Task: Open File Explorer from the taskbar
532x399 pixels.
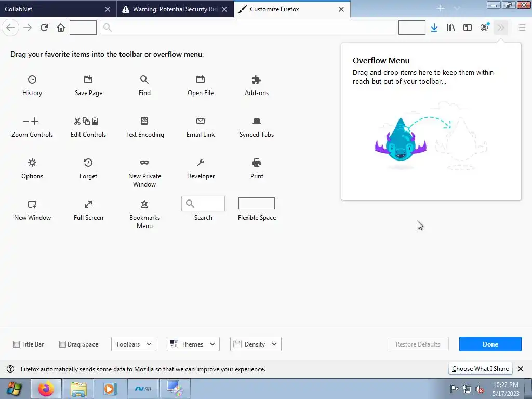Action: coord(78,389)
